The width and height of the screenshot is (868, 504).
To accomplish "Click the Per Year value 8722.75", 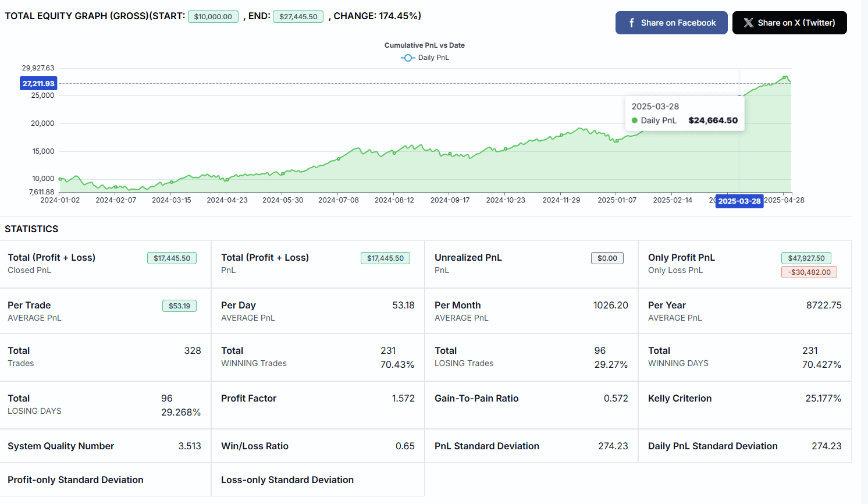I will 824,306.
